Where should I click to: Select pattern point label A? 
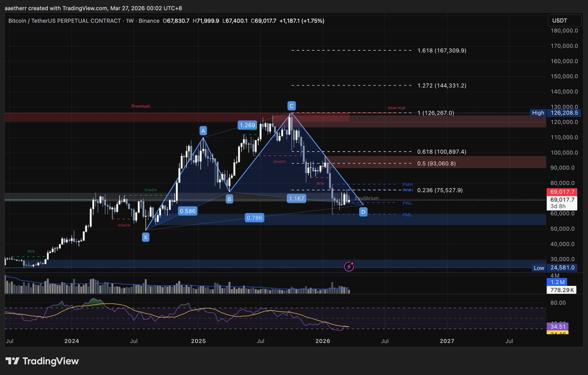(x=202, y=130)
